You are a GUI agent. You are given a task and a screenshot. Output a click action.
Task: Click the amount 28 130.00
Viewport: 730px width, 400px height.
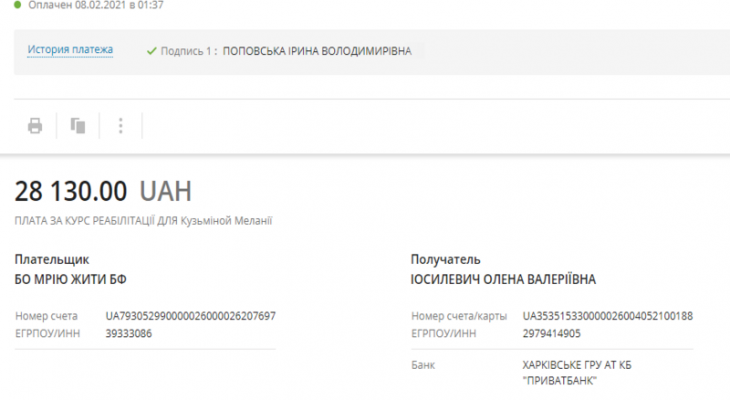point(71,191)
